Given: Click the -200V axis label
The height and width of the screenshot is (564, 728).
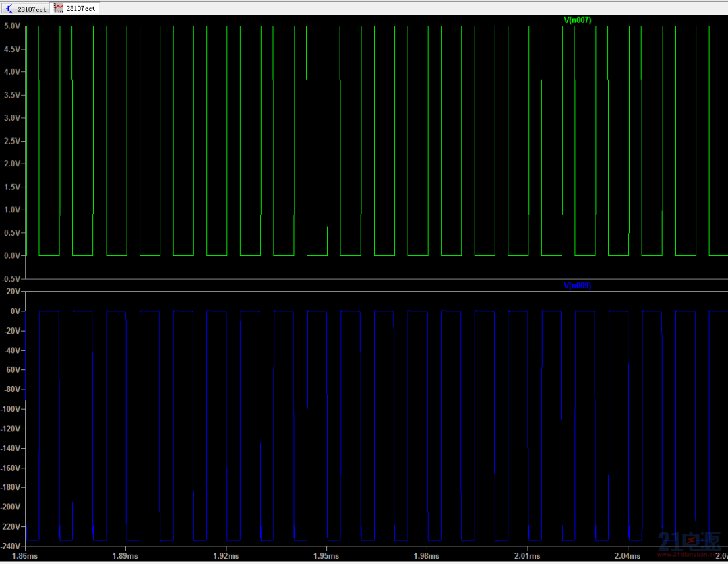Looking at the screenshot, I should click(x=11, y=507).
